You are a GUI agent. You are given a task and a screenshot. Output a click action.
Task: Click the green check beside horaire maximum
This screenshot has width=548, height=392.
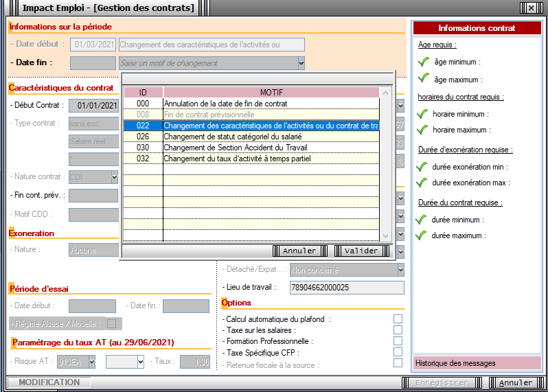click(422, 130)
